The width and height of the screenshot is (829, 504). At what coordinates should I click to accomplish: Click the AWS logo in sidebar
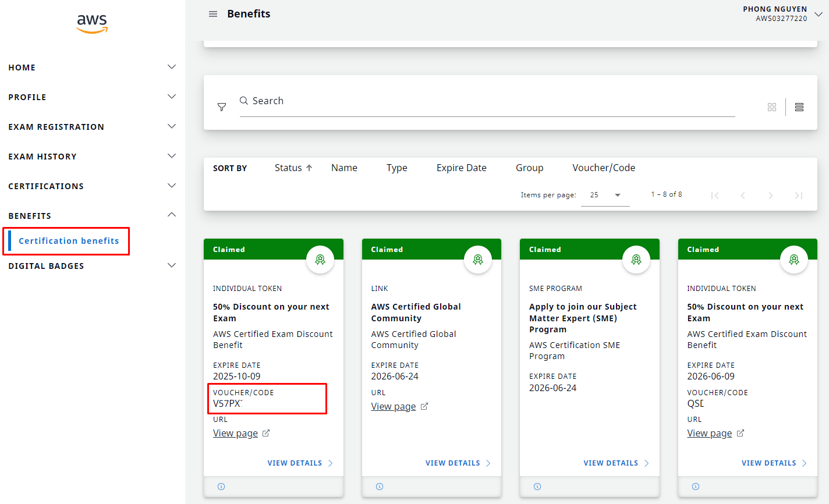[92, 23]
